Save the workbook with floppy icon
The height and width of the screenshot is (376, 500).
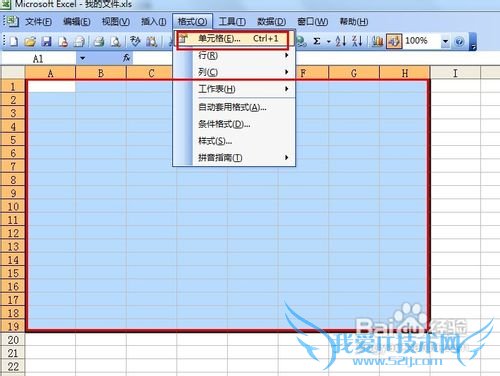tap(46, 42)
